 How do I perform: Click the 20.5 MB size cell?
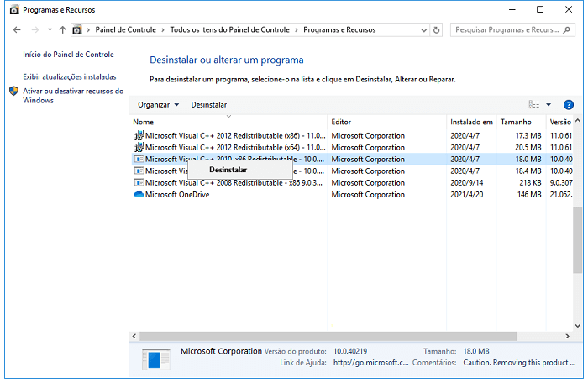[528, 148]
